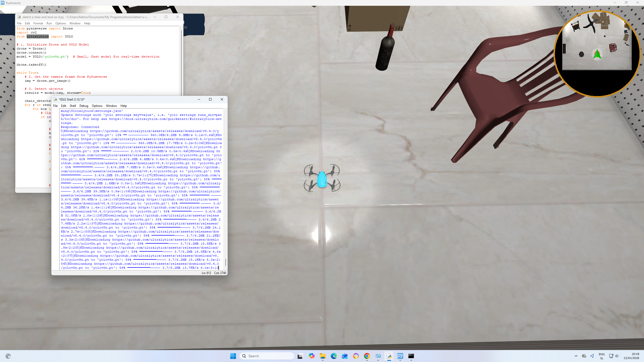
Task: Click the volume icon in system tray
Action: coord(617,356)
